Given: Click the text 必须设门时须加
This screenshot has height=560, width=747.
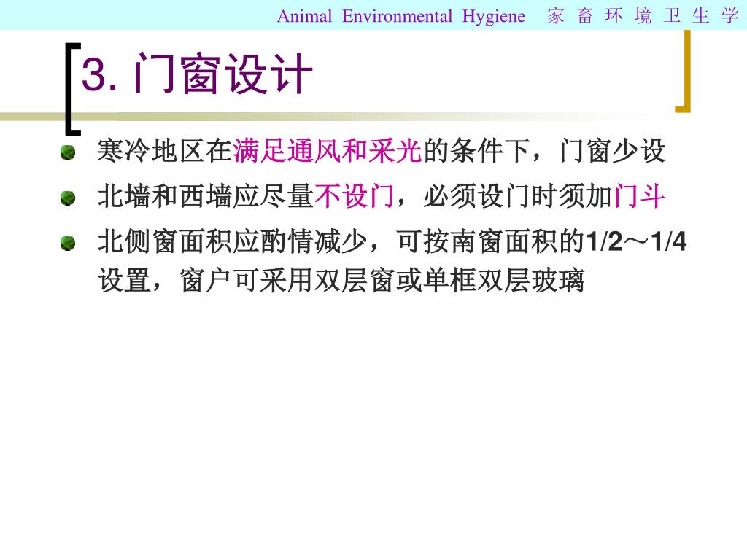Looking at the screenshot, I should coord(518,195).
